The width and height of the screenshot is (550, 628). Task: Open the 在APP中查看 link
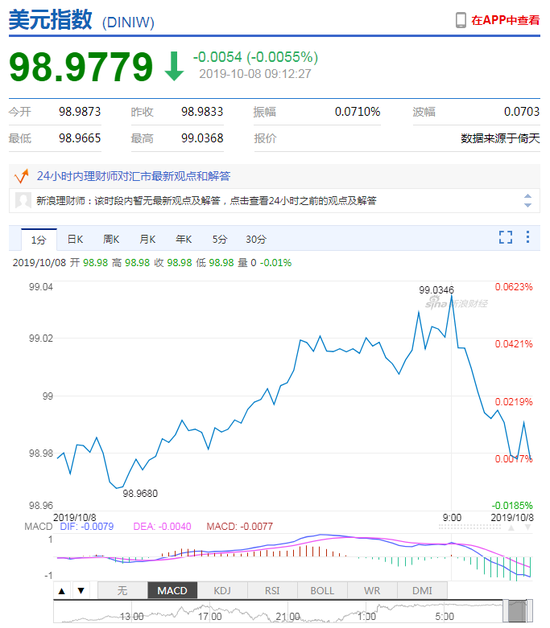point(505,20)
